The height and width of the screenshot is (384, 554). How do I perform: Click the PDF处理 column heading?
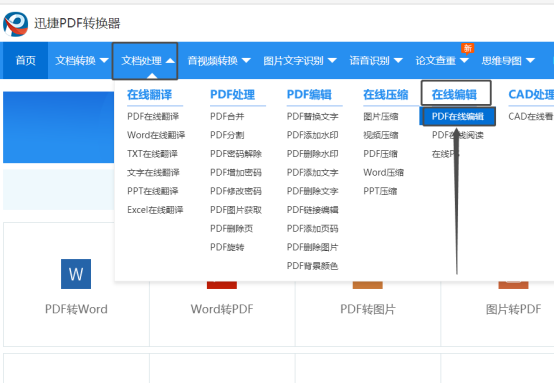coord(232,94)
